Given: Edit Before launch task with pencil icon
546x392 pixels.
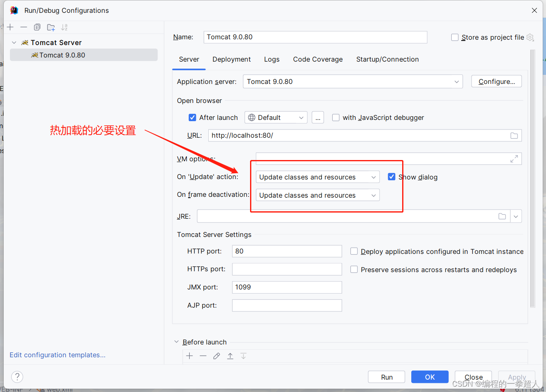Looking at the screenshot, I should (217, 356).
